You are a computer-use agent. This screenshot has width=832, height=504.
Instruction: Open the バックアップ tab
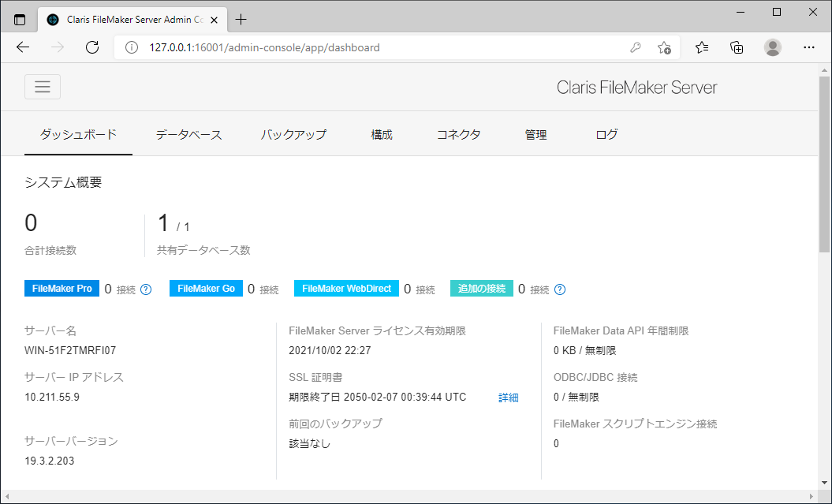pos(293,134)
